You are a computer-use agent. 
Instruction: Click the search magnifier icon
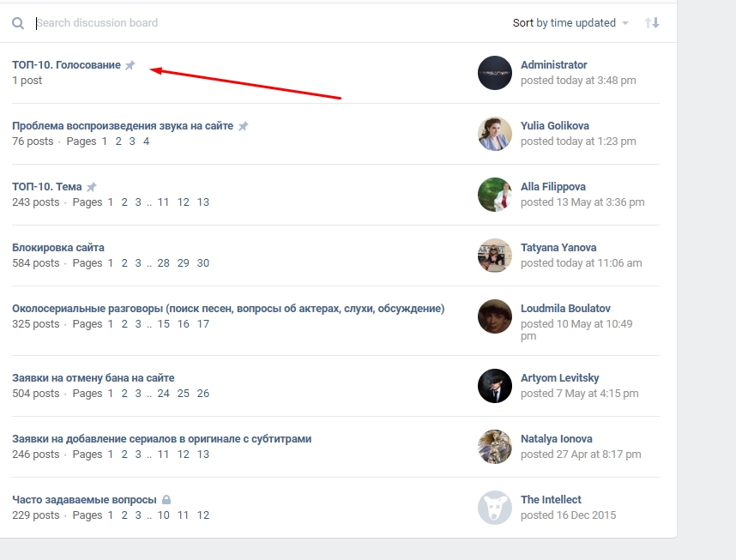(18, 23)
